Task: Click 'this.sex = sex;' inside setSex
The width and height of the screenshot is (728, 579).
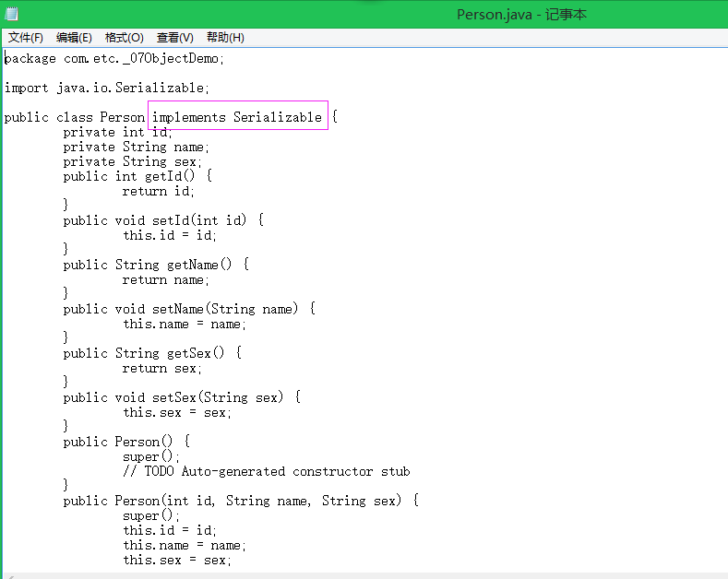Action: [x=177, y=412]
